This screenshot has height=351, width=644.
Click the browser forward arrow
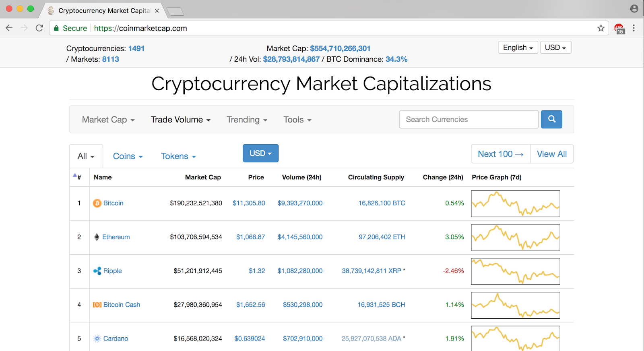24,28
